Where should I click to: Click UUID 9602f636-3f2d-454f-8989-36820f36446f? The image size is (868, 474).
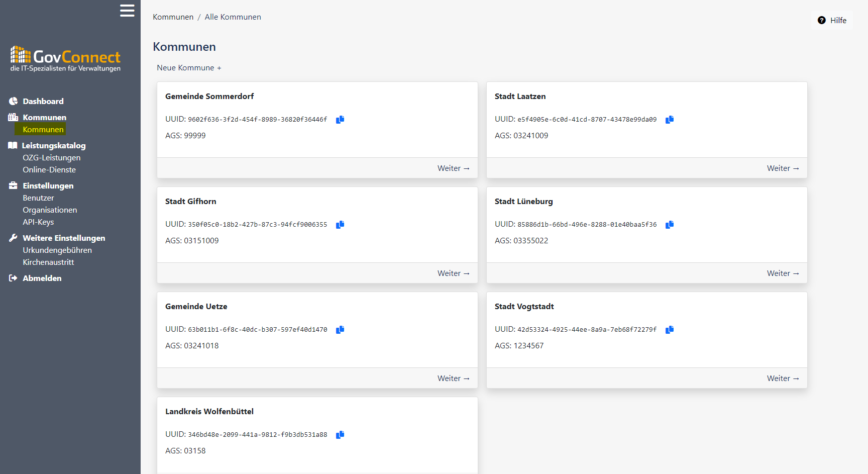(258, 120)
